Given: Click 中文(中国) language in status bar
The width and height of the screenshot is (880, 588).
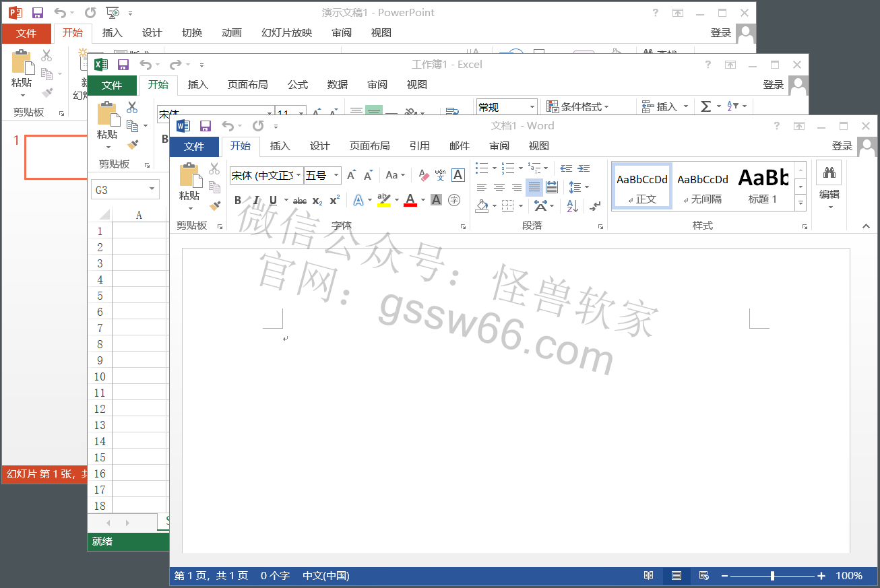Looking at the screenshot, I should 326,576.
